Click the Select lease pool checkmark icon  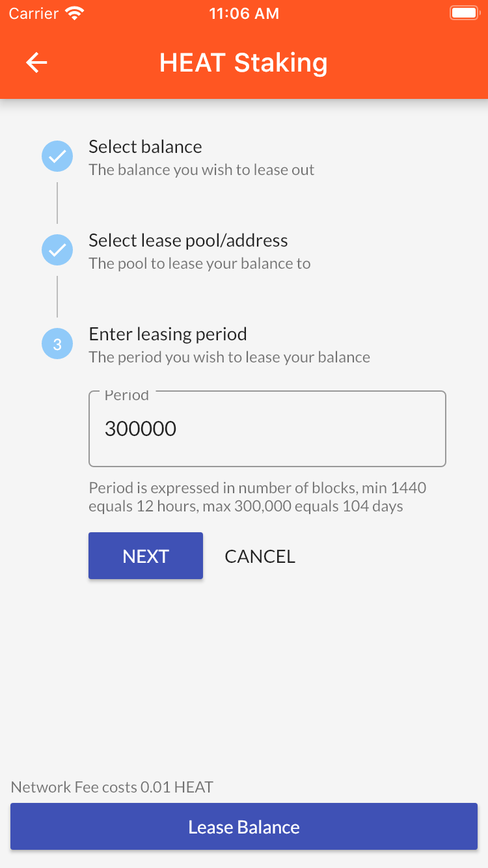point(57,250)
